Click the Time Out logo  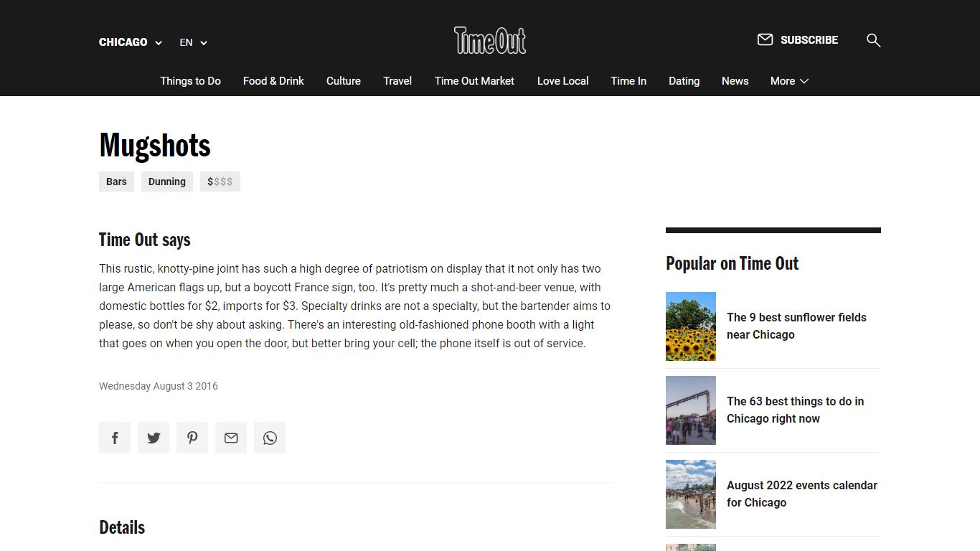point(490,40)
